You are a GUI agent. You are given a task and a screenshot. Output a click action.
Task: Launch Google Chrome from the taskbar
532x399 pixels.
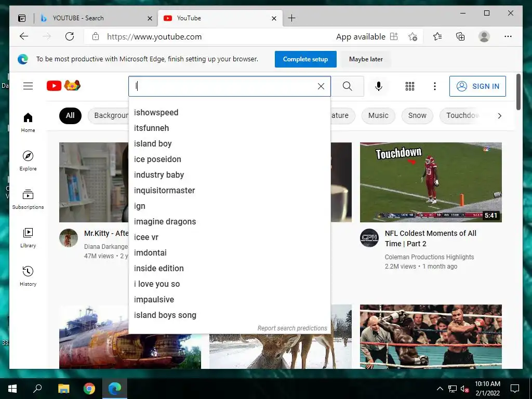pyautogui.click(x=89, y=389)
